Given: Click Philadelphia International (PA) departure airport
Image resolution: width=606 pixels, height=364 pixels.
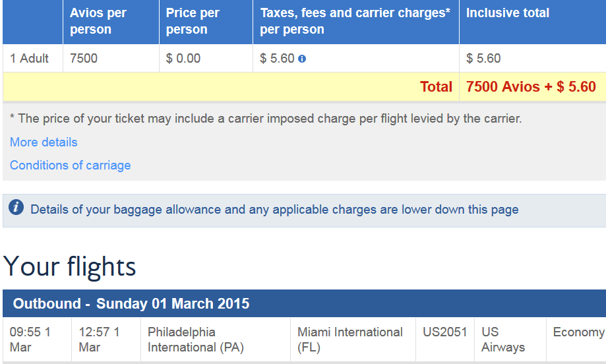Looking at the screenshot, I should click(x=196, y=340).
